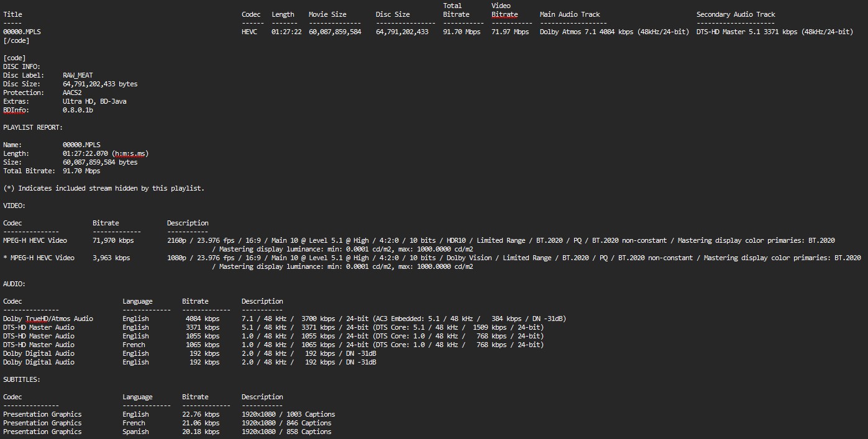
Task: Click the PLAYLIST REPORT heading
Action: coord(33,127)
